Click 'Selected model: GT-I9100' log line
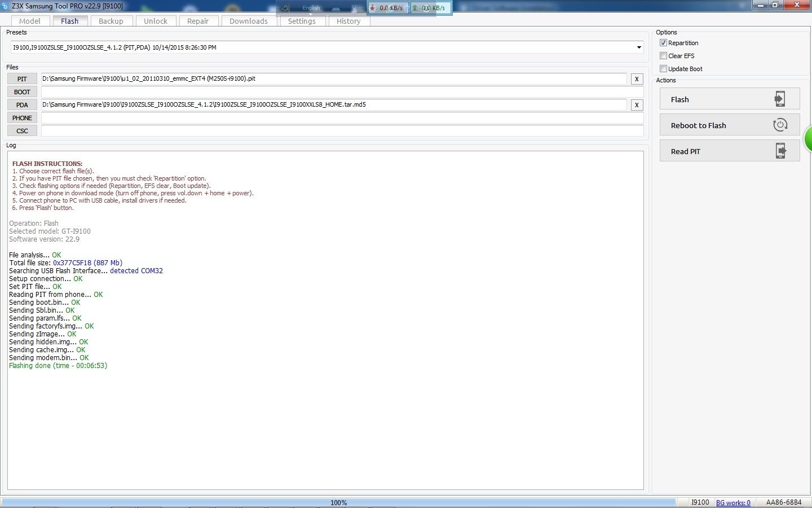The image size is (812, 508). [50, 231]
